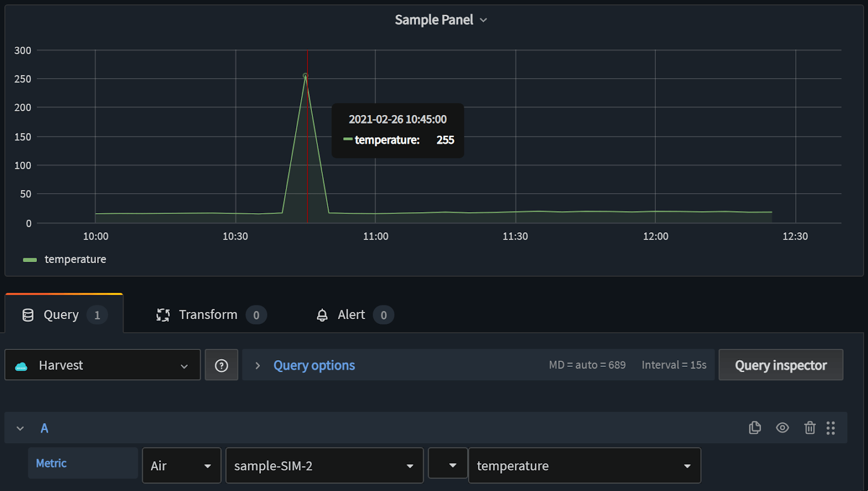
Task: Click the Query database icon
Action: point(28,315)
